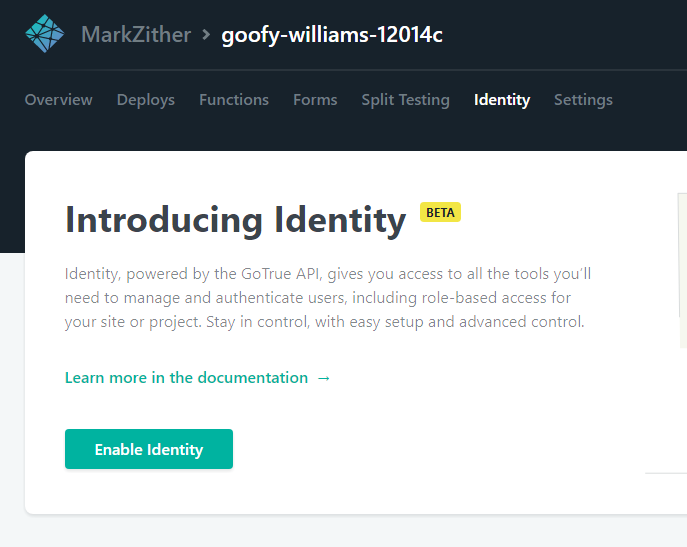This screenshot has height=547, width=687.
Task: Click the GoTrue API description paragraph
Action: 330,298
